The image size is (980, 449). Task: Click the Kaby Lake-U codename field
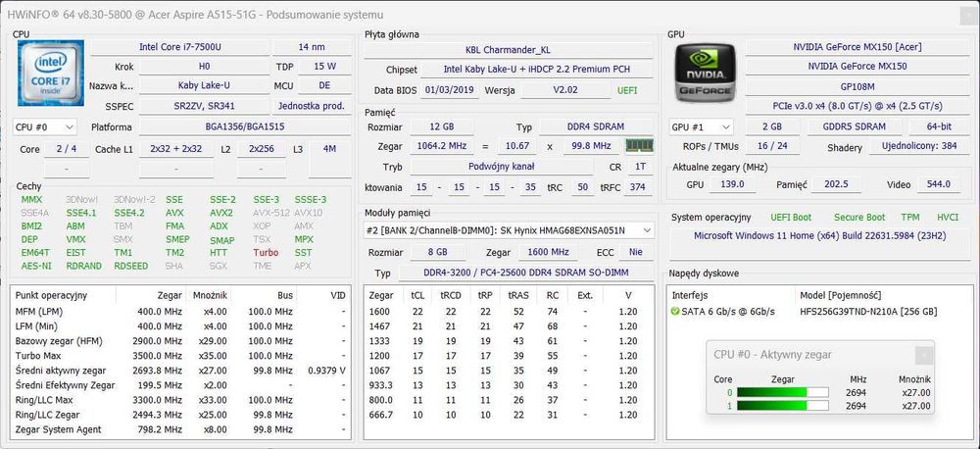coord(204,85)
